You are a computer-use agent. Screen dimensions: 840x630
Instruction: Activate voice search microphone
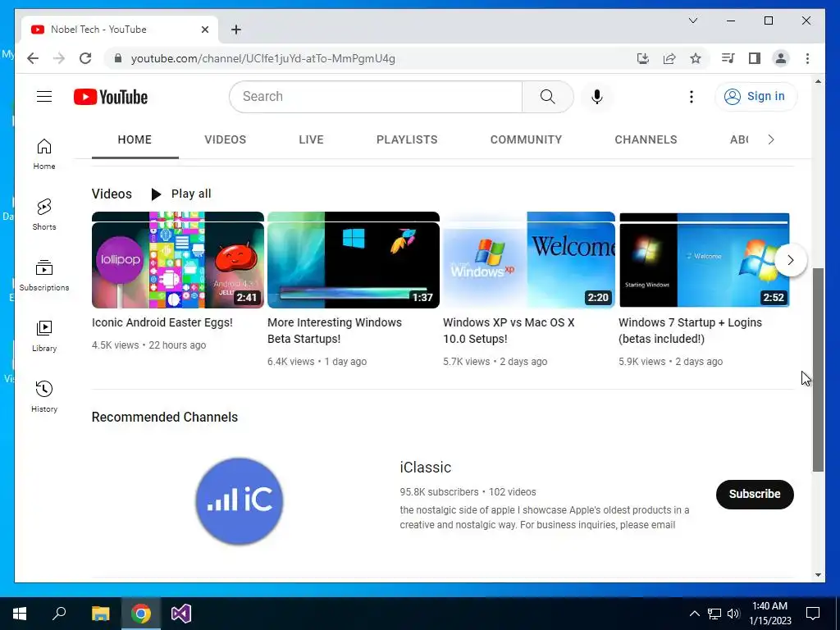click(x=597, y=97)
